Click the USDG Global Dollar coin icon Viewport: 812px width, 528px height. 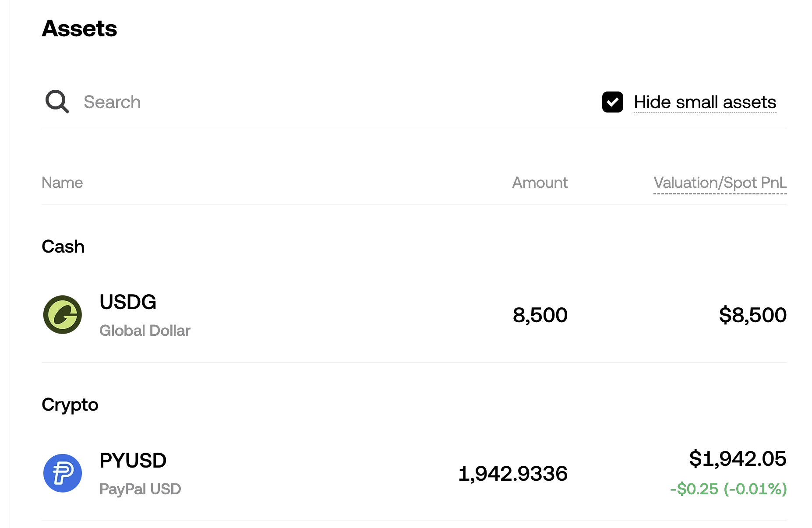coord(63,315)
